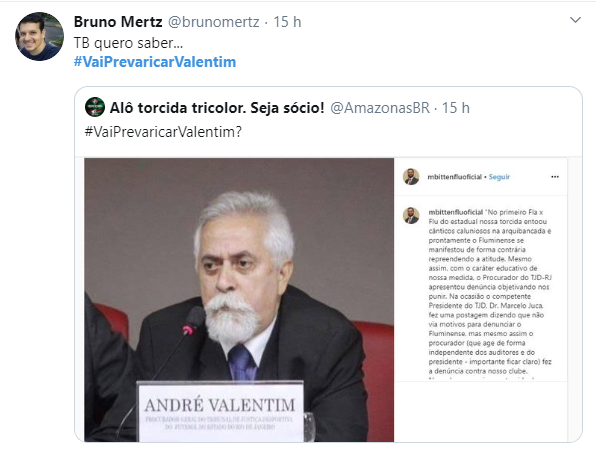Enlarge André Valentim photo

[x=239, y=299]
